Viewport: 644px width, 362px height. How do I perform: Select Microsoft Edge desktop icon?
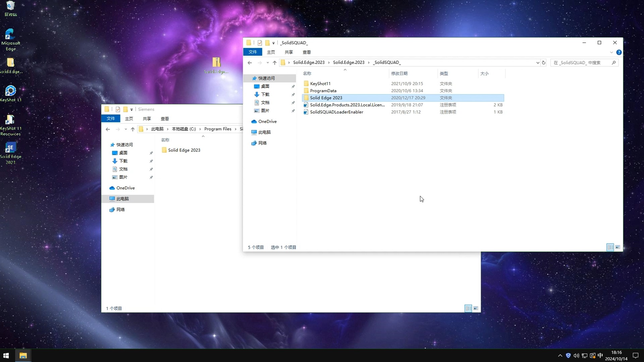coord(11,40)
